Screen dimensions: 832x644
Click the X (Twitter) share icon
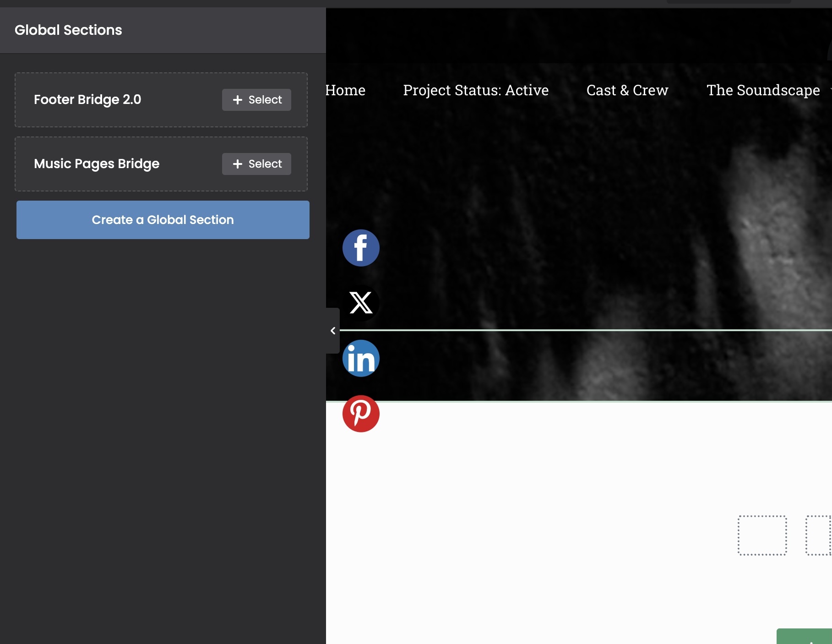tap(361, 303)
